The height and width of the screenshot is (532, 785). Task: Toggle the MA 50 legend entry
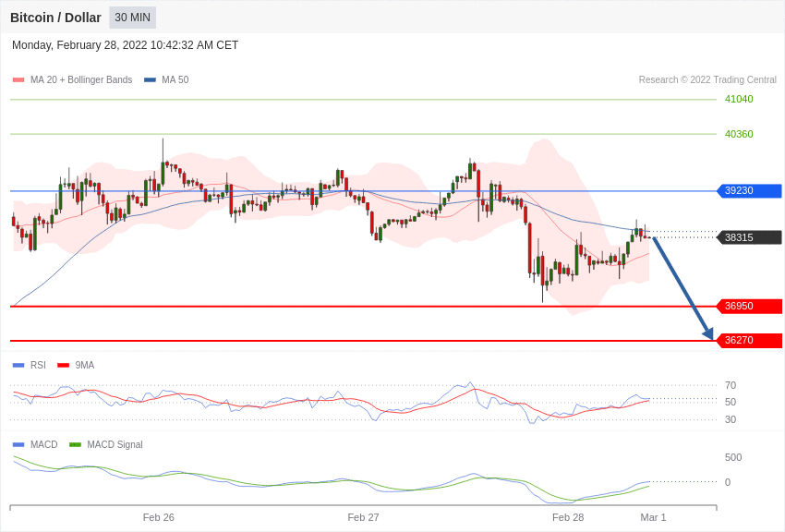(x=166, y=80)
